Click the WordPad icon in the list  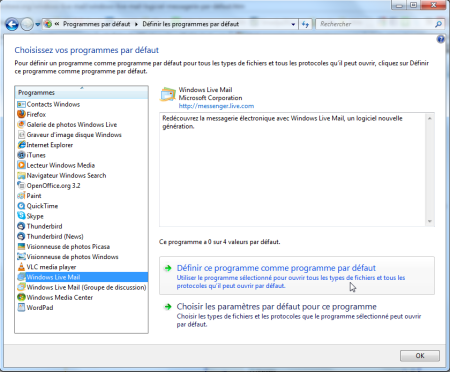[x=21, y=307]
